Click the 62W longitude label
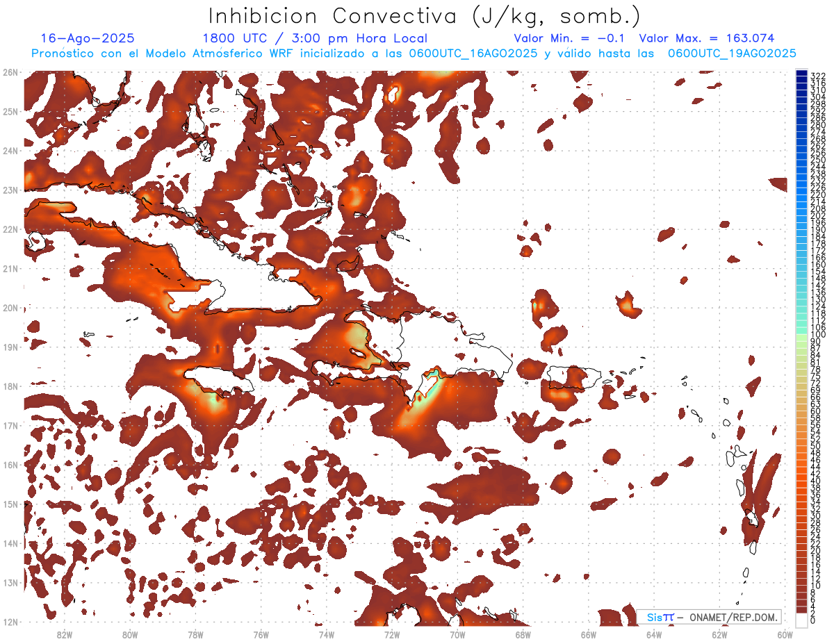 [720, 634]
